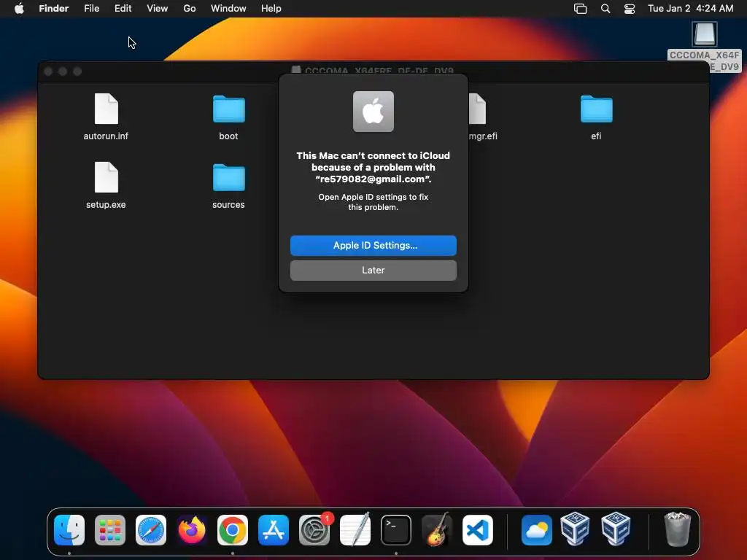This screenshot has width=747, height=560.
Task: Open Finder from the Dock
Action: pyautogui.click(x=69, y=529)
